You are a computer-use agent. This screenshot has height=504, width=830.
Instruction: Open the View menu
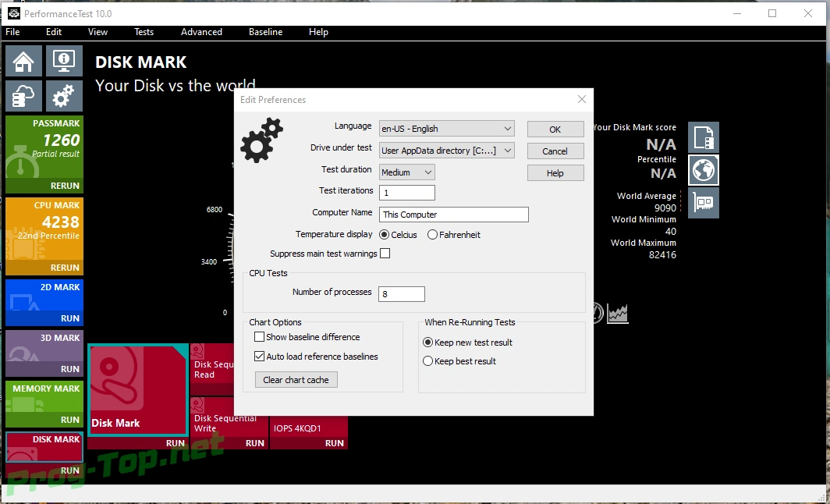coord(98,32)
